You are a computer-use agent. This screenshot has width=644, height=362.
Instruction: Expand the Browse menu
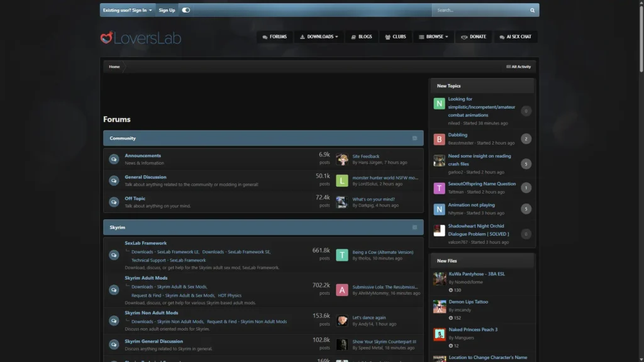(433, 37)
